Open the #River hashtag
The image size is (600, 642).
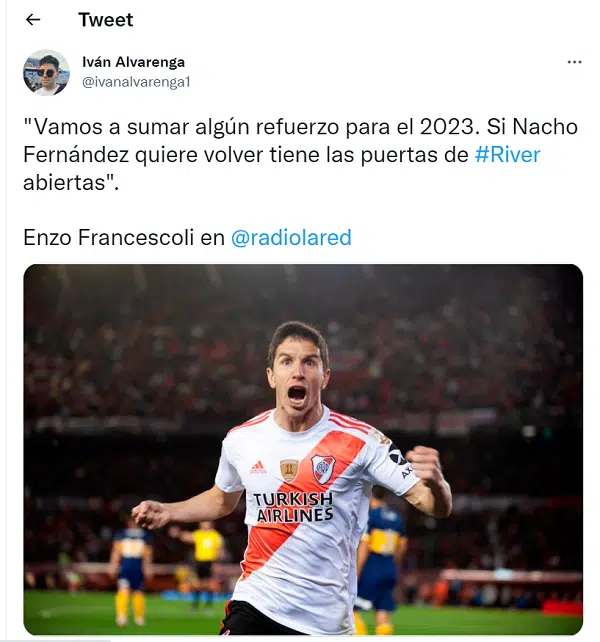507,155
